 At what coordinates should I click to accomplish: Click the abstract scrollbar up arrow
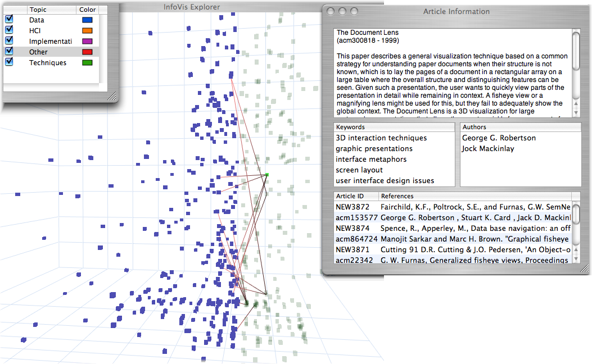tap(576, 104)
